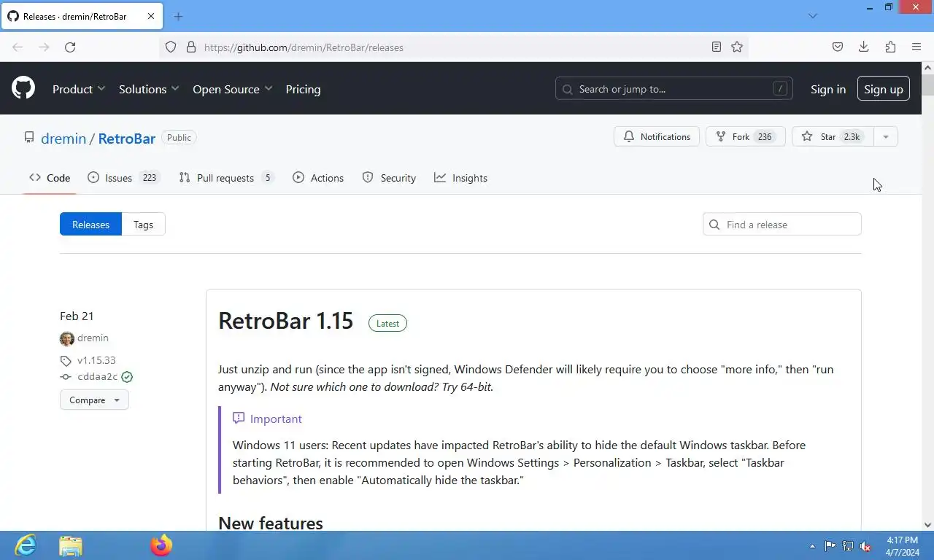
Task: Expand the Solutions menu
Action: [149, 89]
